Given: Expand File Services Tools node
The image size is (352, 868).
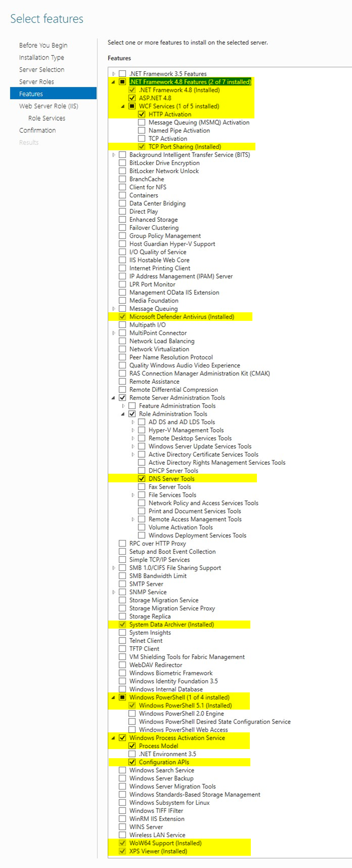Looking at the screenshot, I should [133, 495].
